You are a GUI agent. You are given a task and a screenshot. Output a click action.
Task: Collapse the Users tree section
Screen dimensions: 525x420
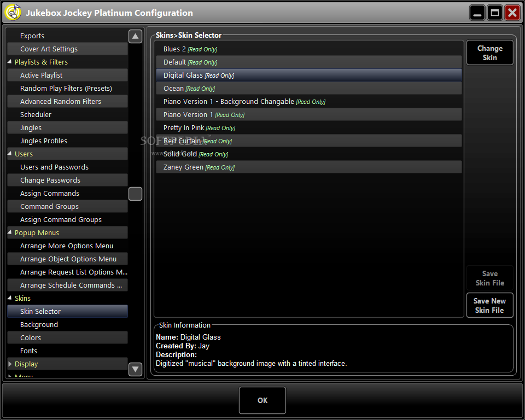coord(10,153)
